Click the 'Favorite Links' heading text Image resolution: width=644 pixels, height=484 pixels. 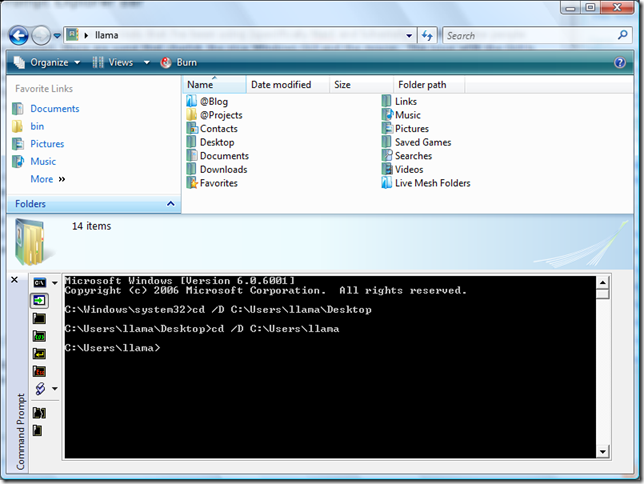click(44, 89)
